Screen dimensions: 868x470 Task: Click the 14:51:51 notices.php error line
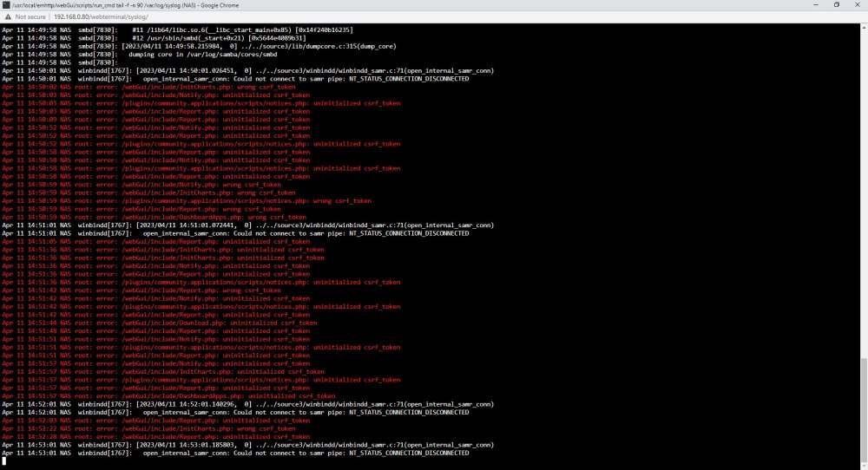[201, 347]
